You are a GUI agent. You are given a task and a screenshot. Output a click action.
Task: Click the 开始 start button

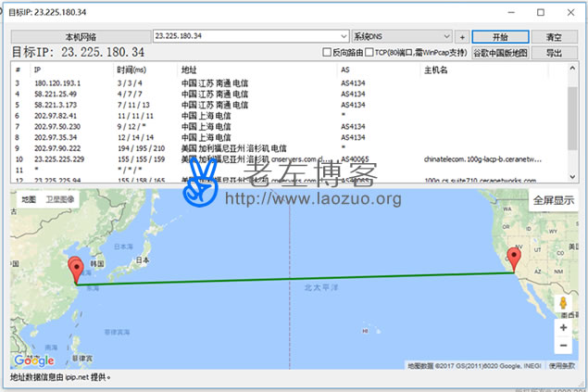coord(500,37)
